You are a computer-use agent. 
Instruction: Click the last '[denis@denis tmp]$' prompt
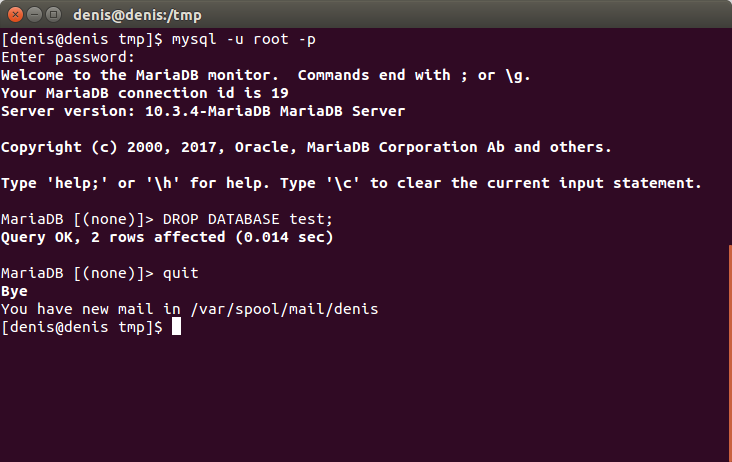tap(82, 327)
